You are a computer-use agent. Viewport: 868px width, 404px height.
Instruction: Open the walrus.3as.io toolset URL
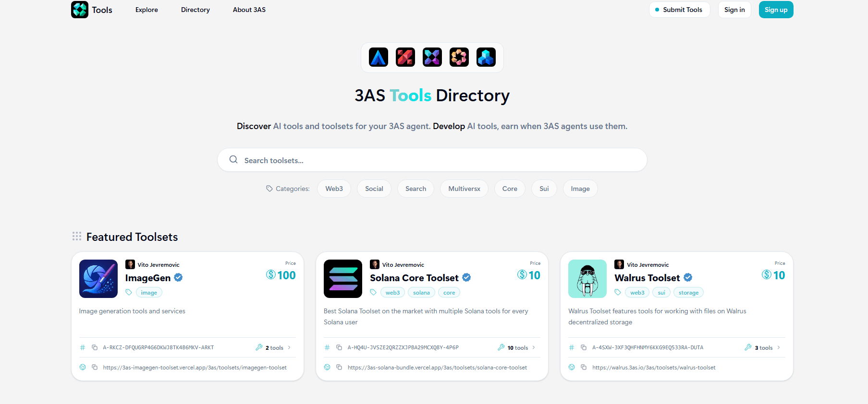tap(654, 368)
